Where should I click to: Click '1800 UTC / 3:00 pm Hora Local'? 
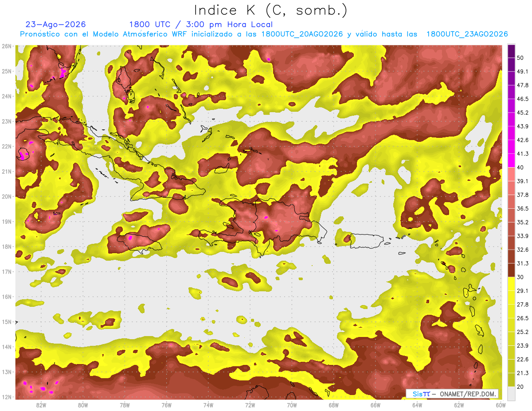pyautogui.click(x=201, y=24)
